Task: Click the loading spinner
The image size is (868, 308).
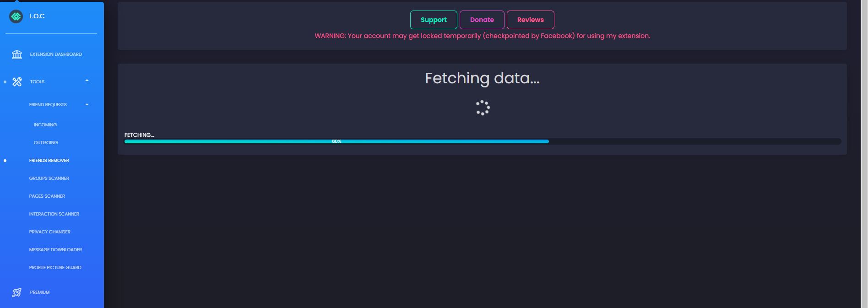Action: pos(483,108)
